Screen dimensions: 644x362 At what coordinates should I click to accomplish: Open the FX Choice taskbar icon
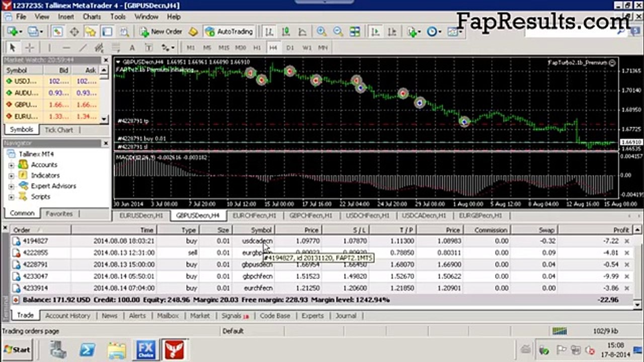[146, 349]
